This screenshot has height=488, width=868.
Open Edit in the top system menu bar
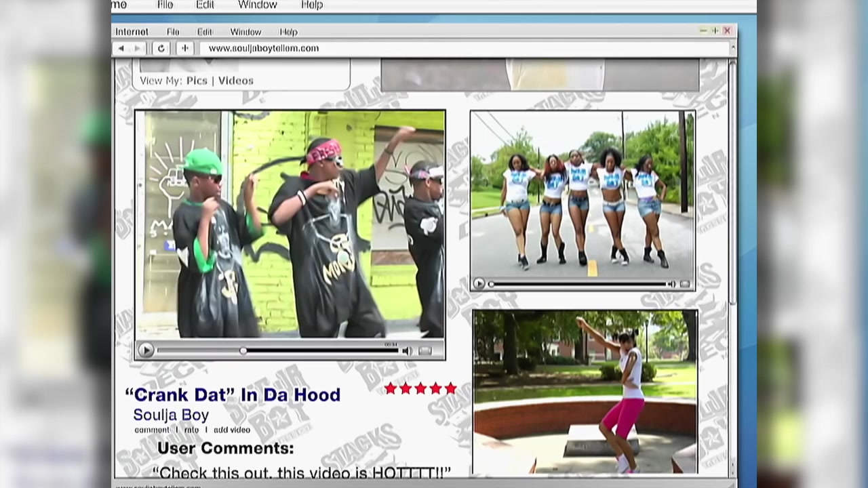click(205, 5)
